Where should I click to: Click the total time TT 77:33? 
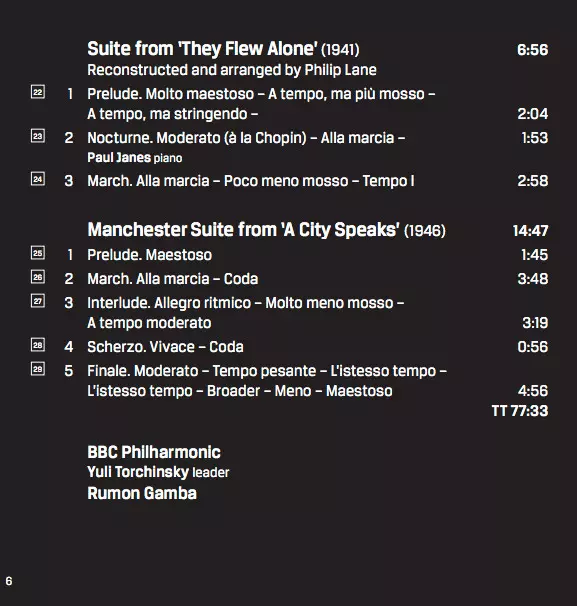[x=520, y=411]
